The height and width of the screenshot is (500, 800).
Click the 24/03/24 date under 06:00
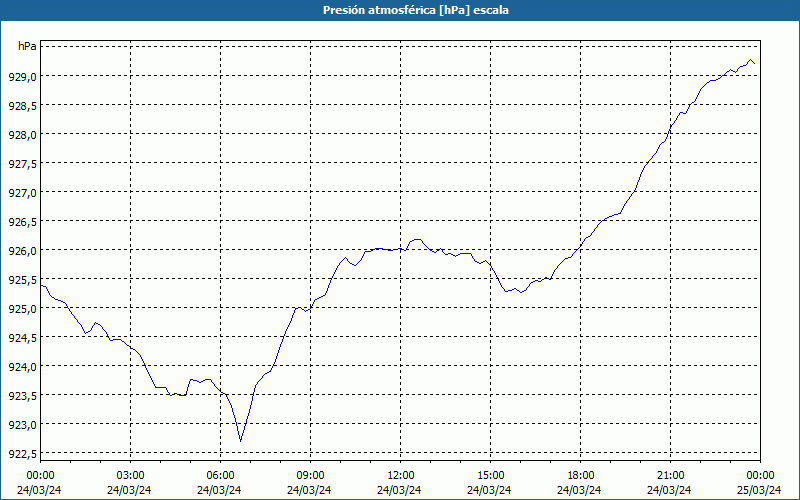click(x=219, y=490)
